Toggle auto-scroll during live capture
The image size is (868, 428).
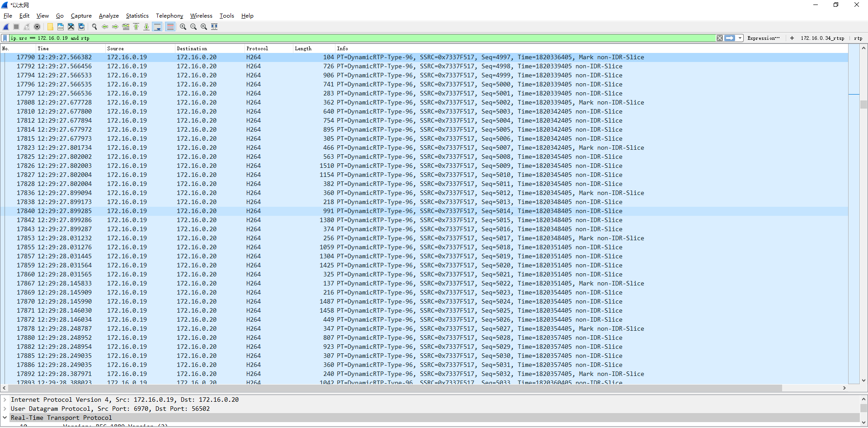[157, 27]
